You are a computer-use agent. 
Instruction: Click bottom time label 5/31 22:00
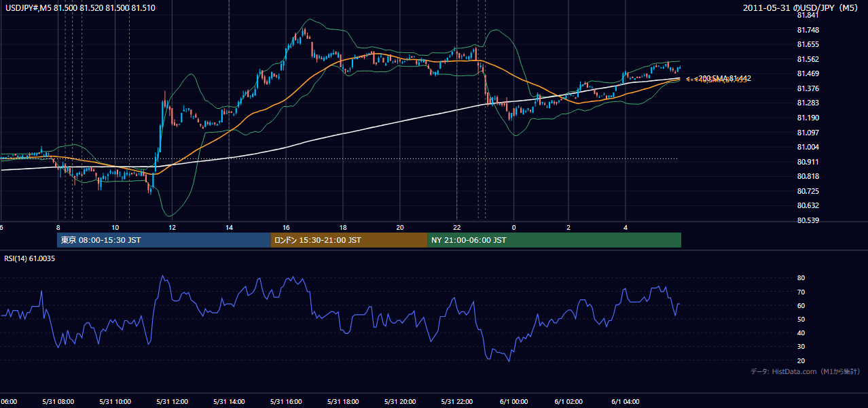[x=457, y=402]
